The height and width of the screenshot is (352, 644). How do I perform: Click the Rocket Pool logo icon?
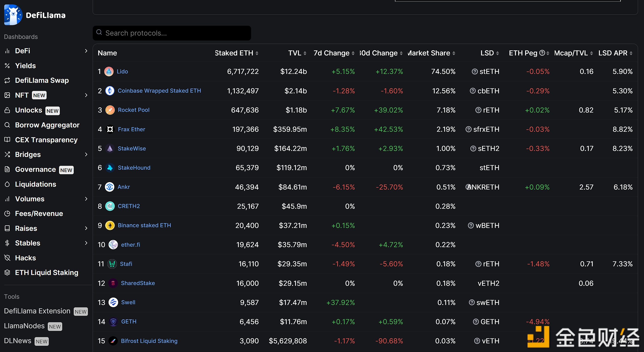[110, 110]
